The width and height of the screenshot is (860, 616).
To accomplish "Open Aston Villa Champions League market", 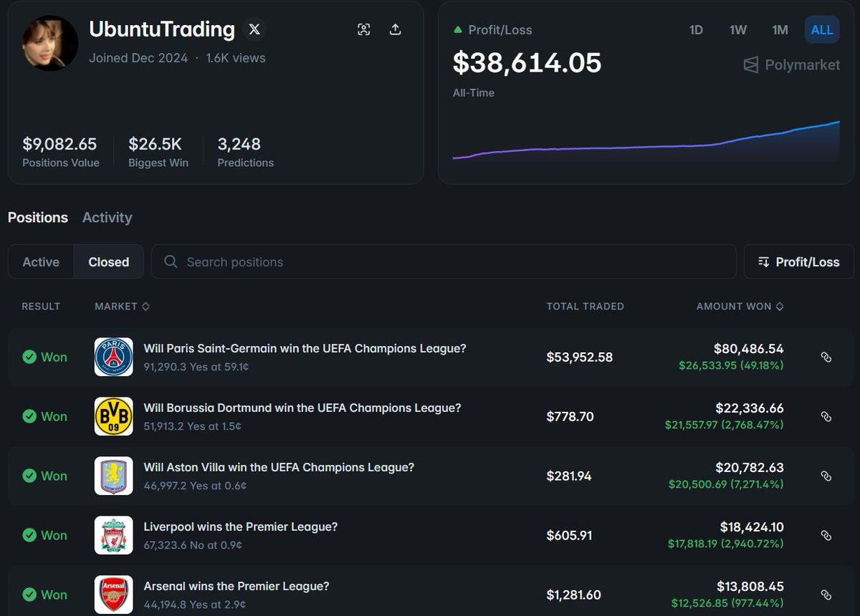I will (x=279, y=468).
